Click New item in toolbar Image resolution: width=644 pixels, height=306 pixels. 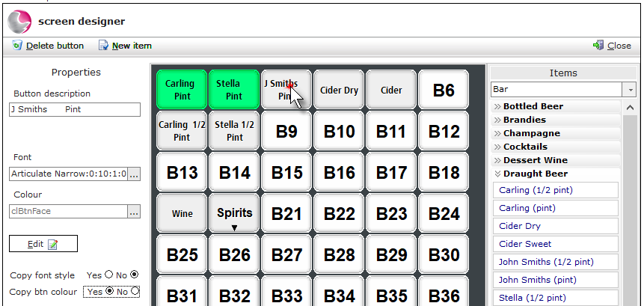[x=125, y=46]
